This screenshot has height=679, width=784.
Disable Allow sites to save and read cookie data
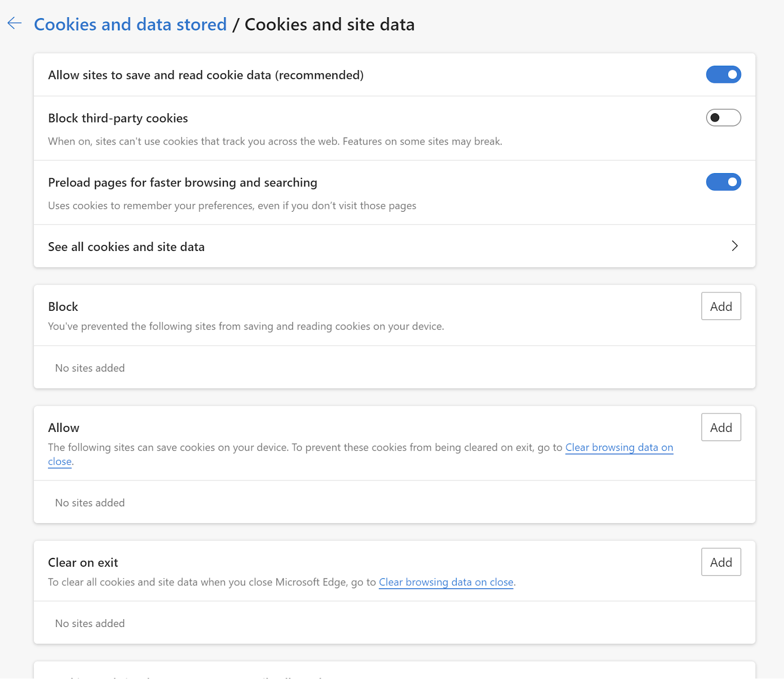723,75
